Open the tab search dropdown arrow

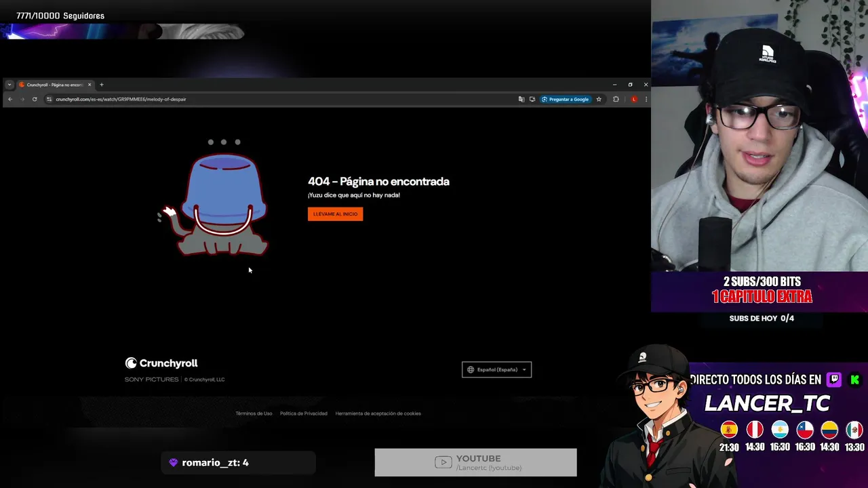9,85
